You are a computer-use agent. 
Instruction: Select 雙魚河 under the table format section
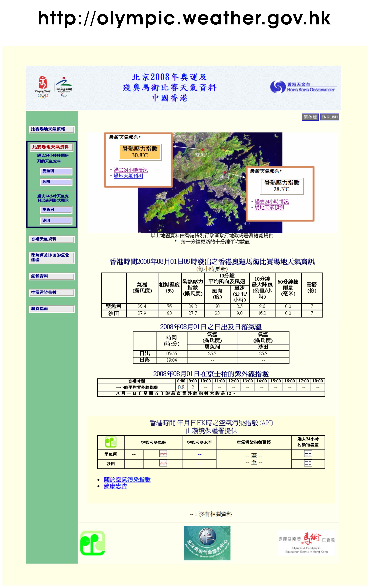[x=56, y=210]
